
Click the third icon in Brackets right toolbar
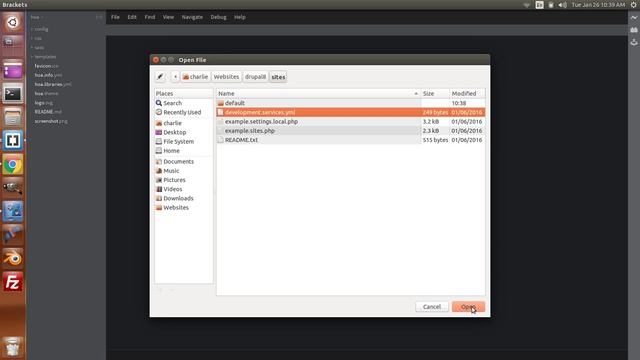633,42
